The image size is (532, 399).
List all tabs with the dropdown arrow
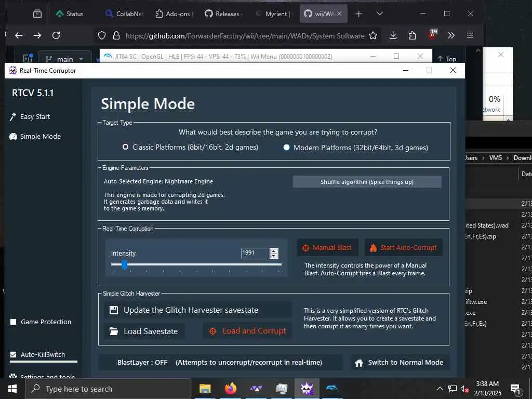coord(380,14)
